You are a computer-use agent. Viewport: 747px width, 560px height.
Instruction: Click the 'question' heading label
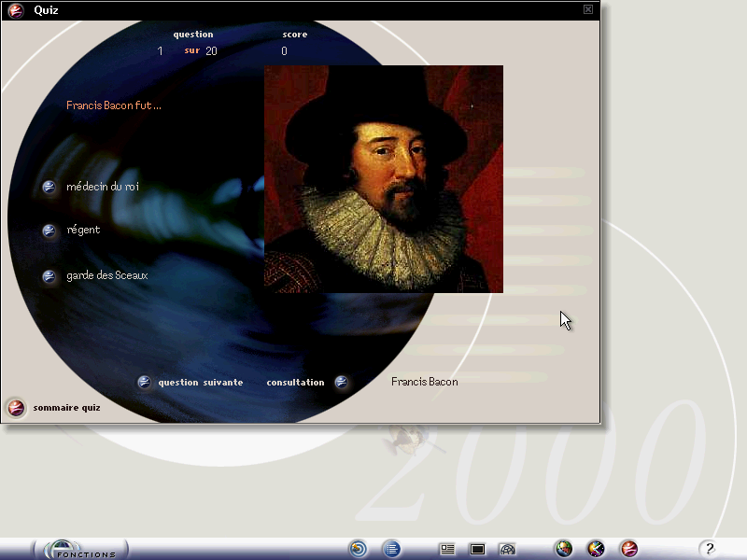point(193,35)
